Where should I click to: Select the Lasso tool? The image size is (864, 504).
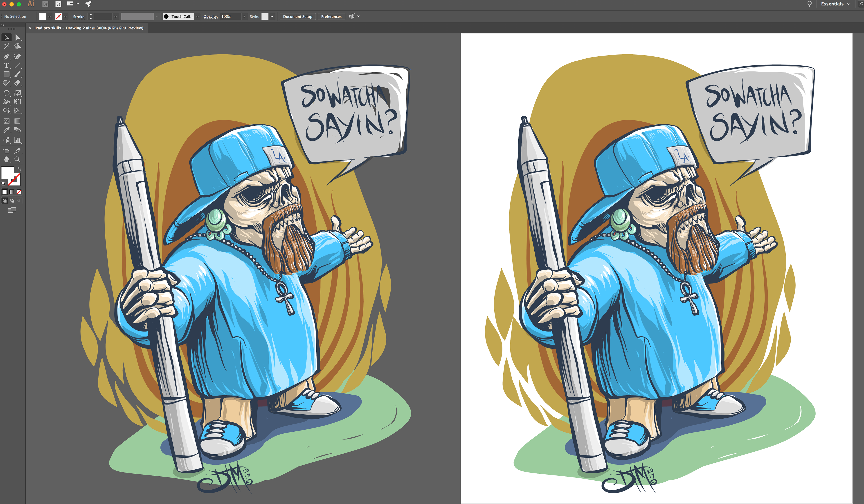(18, 46)
